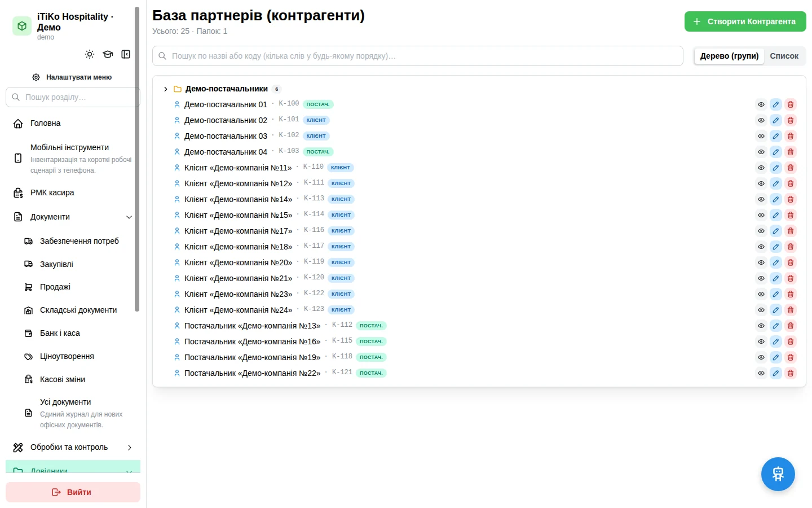Screen dimensions: 812x508
Task: Click the Вийти logout button
Action: [x=73, y=492]
